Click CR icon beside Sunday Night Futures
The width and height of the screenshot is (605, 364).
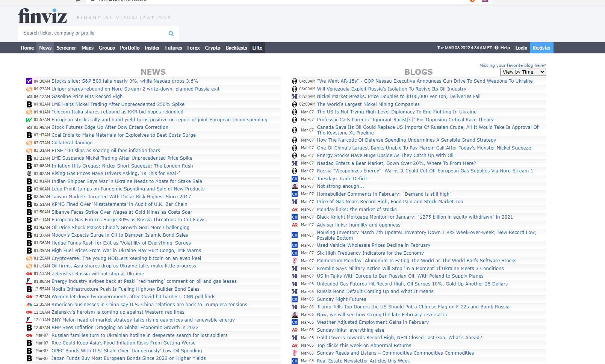(x=295, y=299)
